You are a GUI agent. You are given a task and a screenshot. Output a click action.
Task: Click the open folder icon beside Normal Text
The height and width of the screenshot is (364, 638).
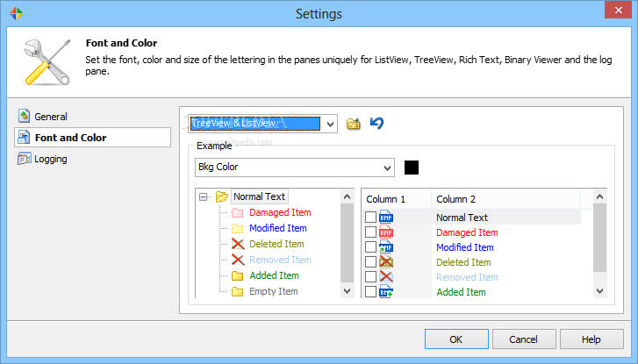[x=222, y=196]
